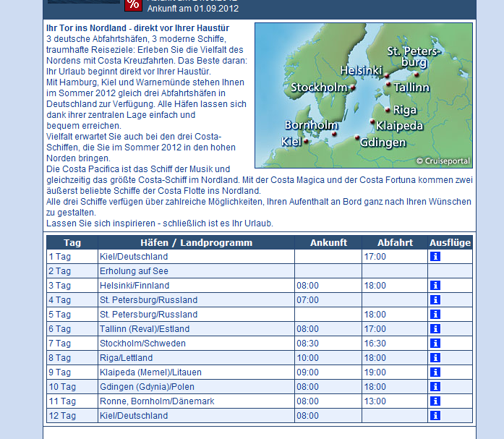The width and height of the screenshot is (504, 439).
Task: Open excursion info for Stockholm/Schweden
Action: click(435, 344)
